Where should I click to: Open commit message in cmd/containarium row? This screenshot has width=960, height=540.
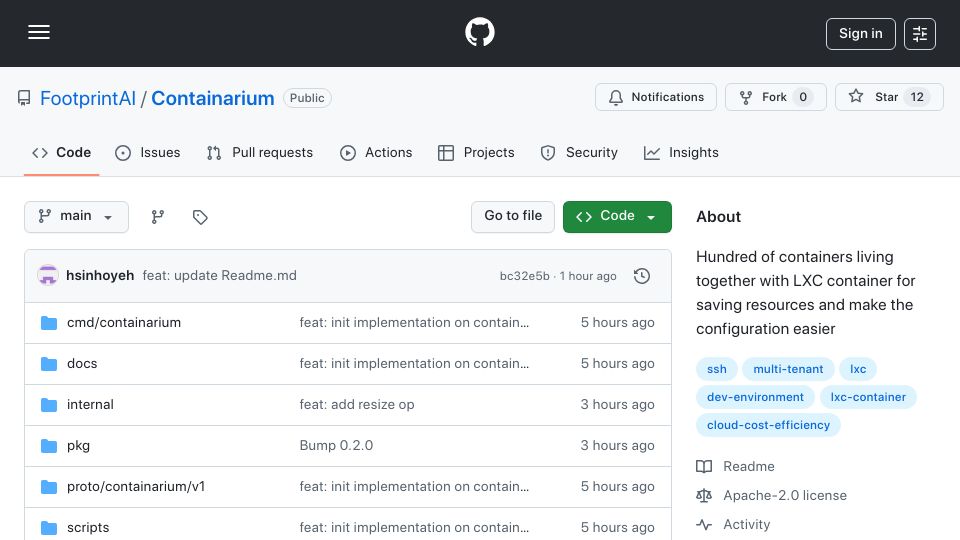tap(414, 323)
